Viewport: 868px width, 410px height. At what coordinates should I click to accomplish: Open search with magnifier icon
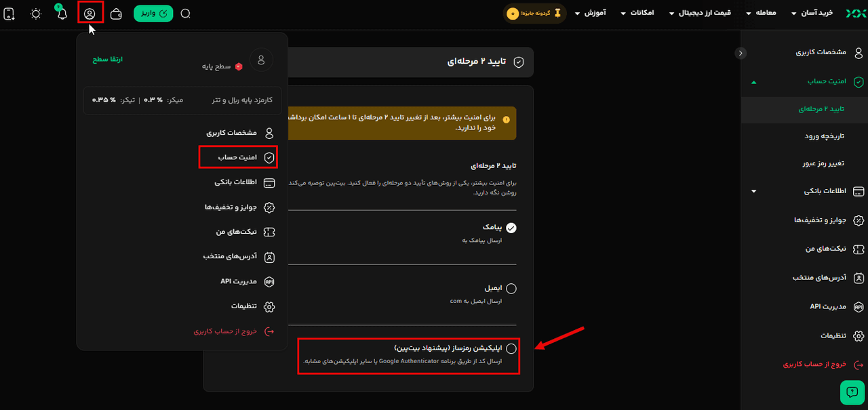click(186, 14)
